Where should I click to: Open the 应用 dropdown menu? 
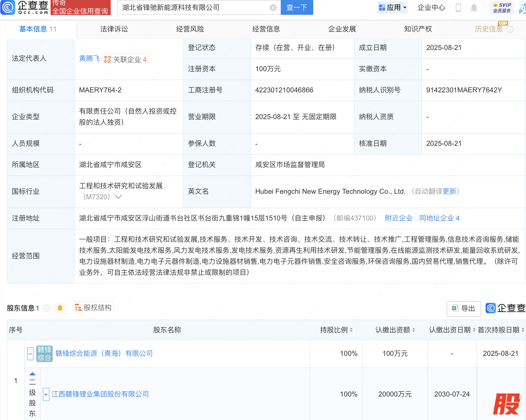pos(393,8)
